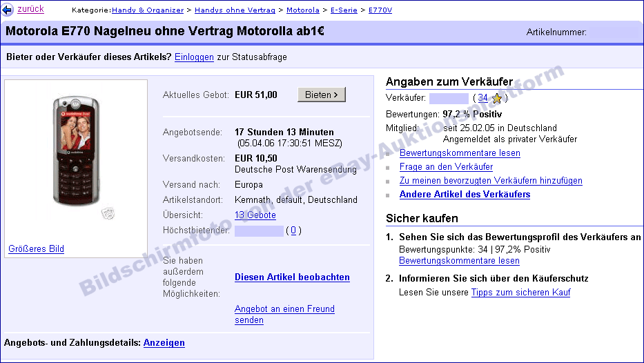644x363 pixels.
Task: Open Andere Artikel des Verkäufers
Action: tap(465, 194)
